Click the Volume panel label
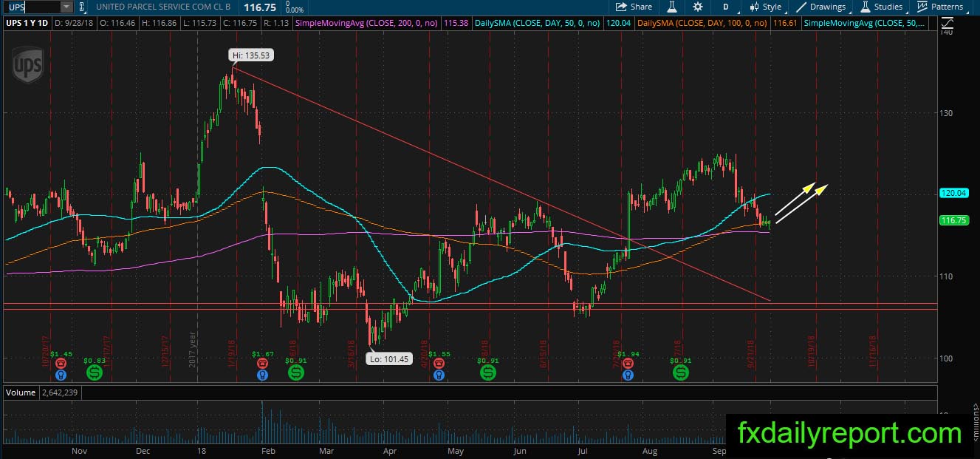 21,392
